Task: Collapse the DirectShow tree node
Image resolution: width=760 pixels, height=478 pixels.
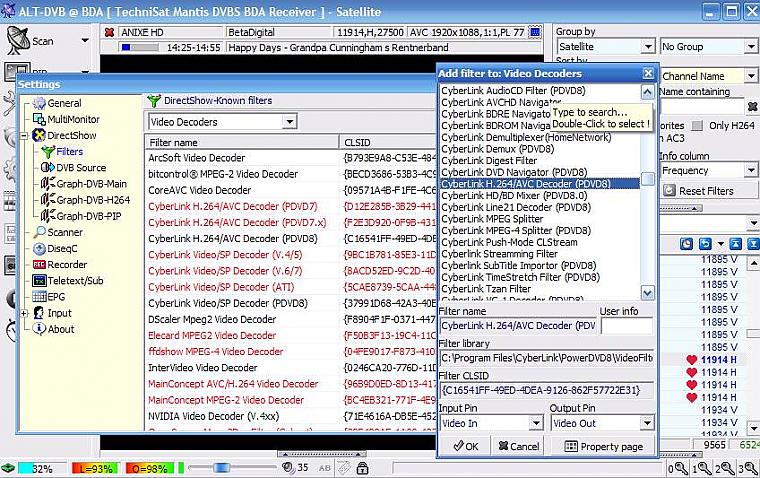Action: tap(25, 135)
